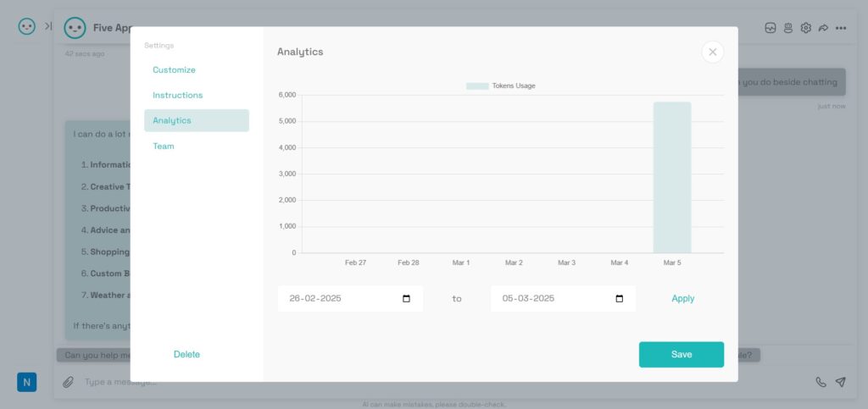Click the 'Mar 1' axis label
This screenshot has width=868, height=409.
pos(460,263)
